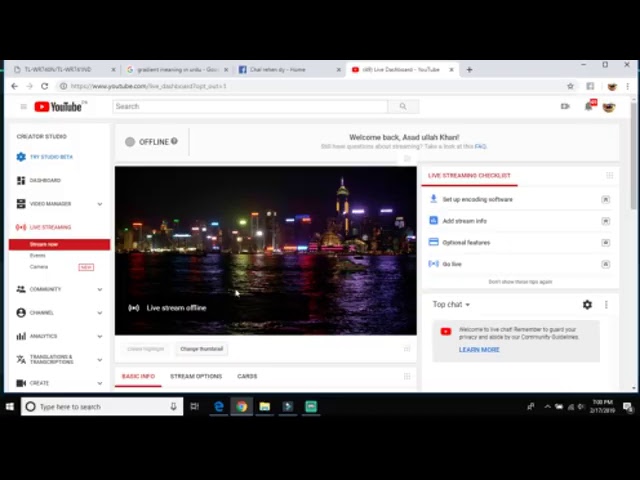640x480 pixels.
Task: Click the YouTube search magnifier button
Action: (x=403, y=106)
